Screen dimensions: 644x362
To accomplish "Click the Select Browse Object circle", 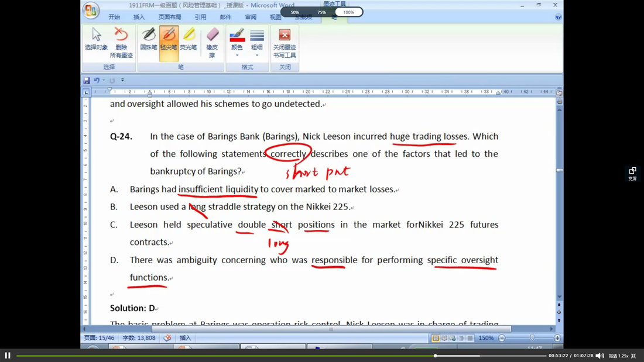I will tap(559, 312).
